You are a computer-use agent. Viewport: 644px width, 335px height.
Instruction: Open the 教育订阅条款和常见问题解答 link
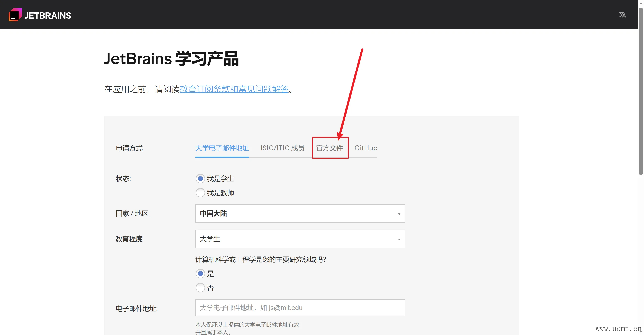pos(234,89)
